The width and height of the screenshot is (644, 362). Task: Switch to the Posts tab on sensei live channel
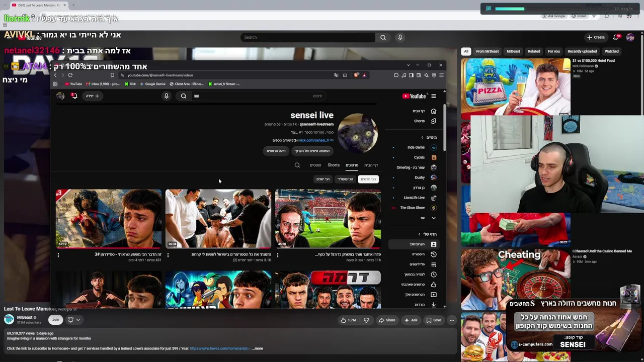tap(315, 165)
